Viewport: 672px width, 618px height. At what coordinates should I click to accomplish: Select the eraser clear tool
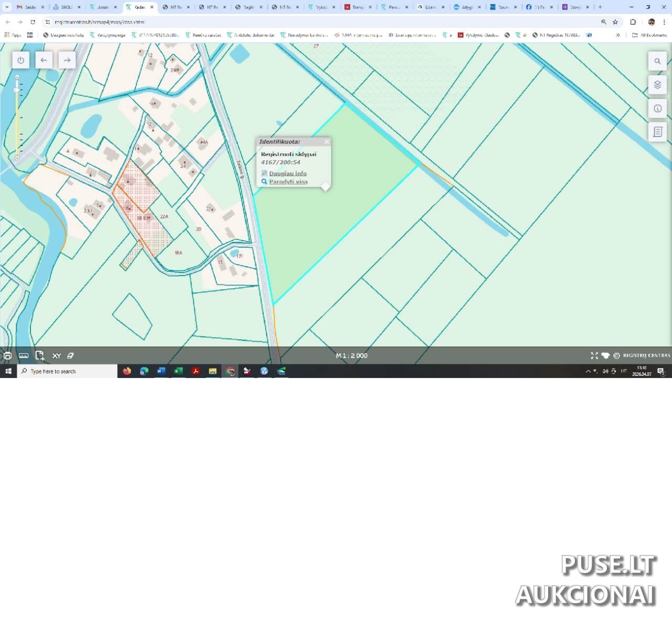pyautogui.click(x=70, y=356)
